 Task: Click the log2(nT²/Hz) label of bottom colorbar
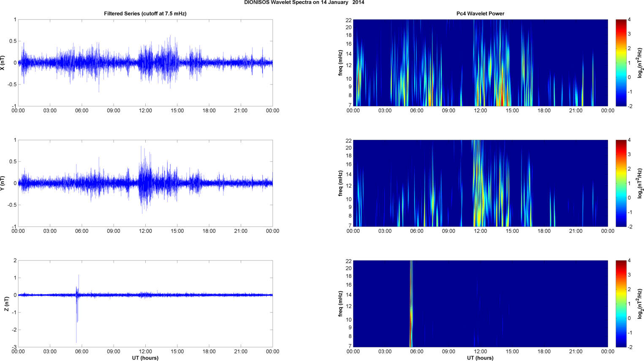[640, 304]
